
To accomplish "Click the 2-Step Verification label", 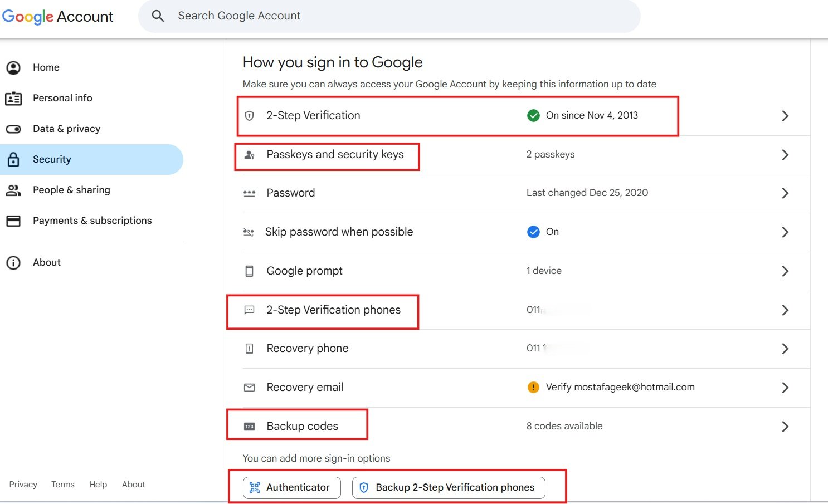I will tap(313, 115).
